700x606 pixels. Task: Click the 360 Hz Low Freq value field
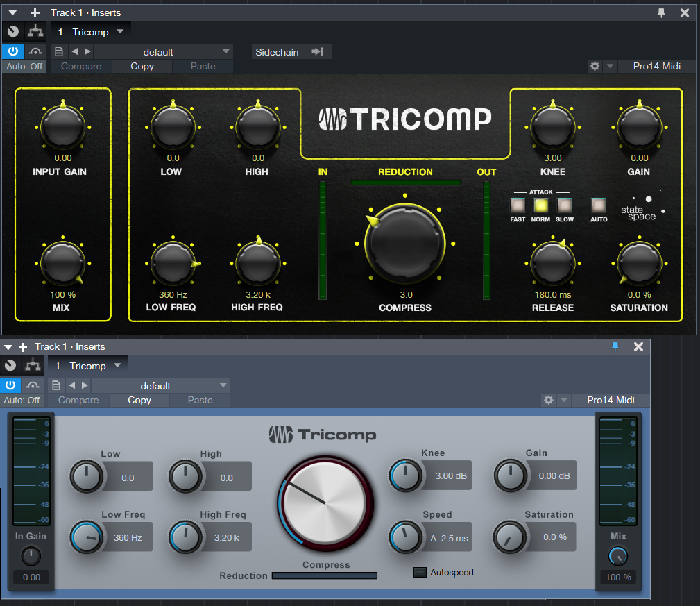point(128,538)
